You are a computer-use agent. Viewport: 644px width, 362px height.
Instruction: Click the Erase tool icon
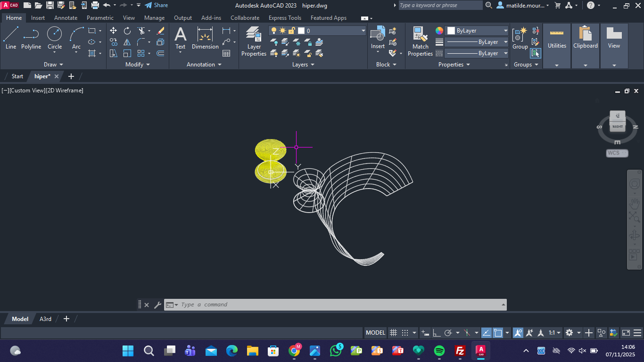pyautogui.click(x=160, y=31)
